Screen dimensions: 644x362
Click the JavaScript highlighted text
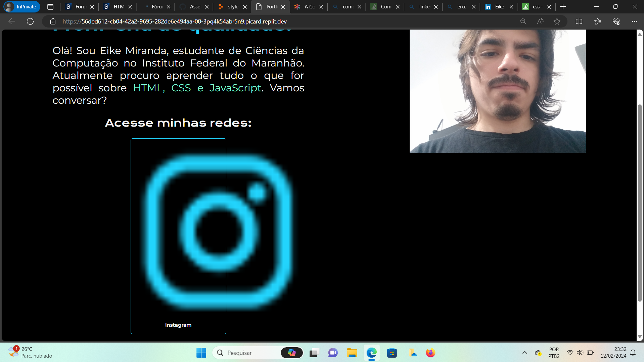[235, 88]
